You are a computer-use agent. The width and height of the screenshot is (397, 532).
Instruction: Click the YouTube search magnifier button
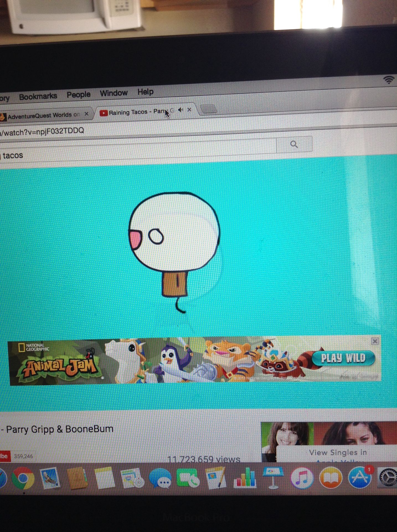(x=294, y=144)
